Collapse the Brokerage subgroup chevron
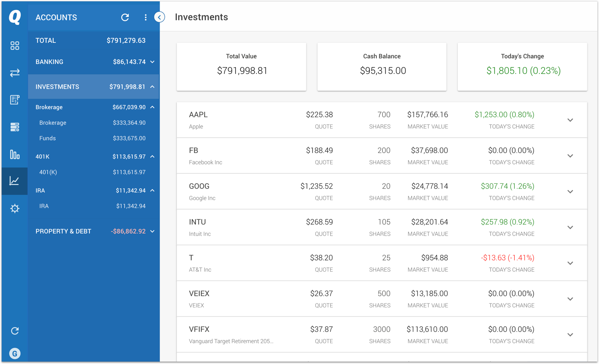 pos(152,107)
